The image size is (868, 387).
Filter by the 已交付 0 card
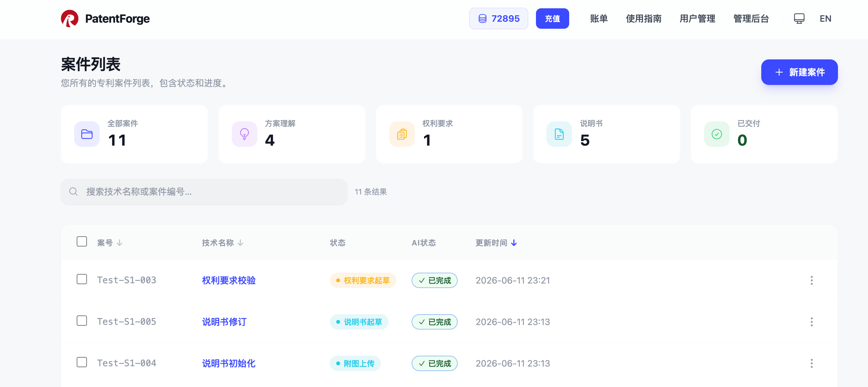tap(764, 134)
